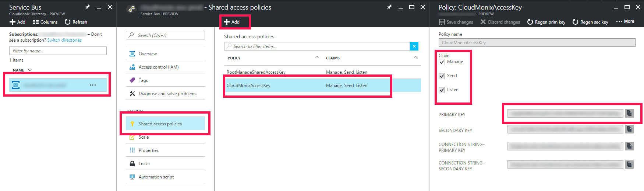
Task: Copy the primary key connection string
Action: [x=630, y=146]
